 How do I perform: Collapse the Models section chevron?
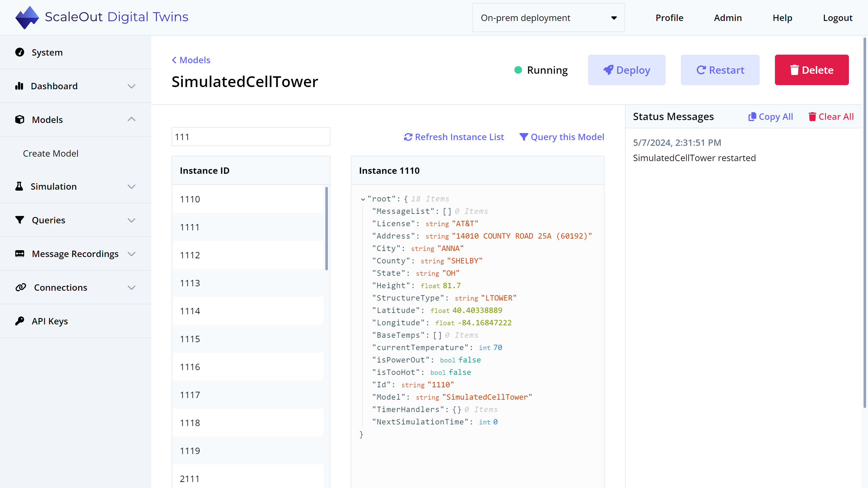click(132, 119)
